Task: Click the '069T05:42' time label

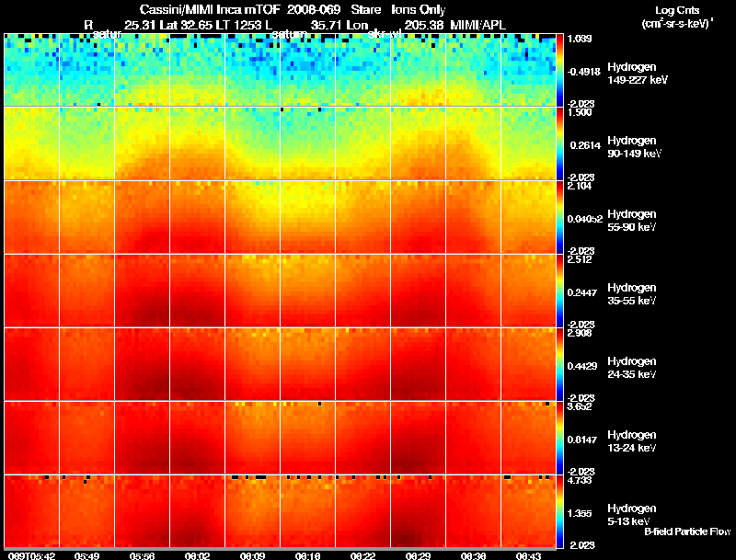Action: [x=31, y=556]
